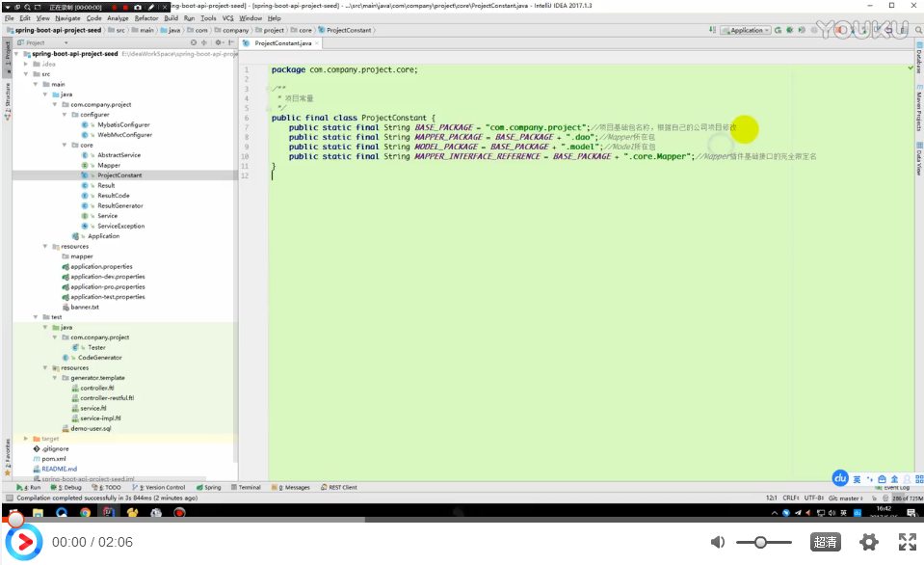Close the ProjectConstant.java editor tab
This screenshot has width=924, height=565.
click(318, 43)
